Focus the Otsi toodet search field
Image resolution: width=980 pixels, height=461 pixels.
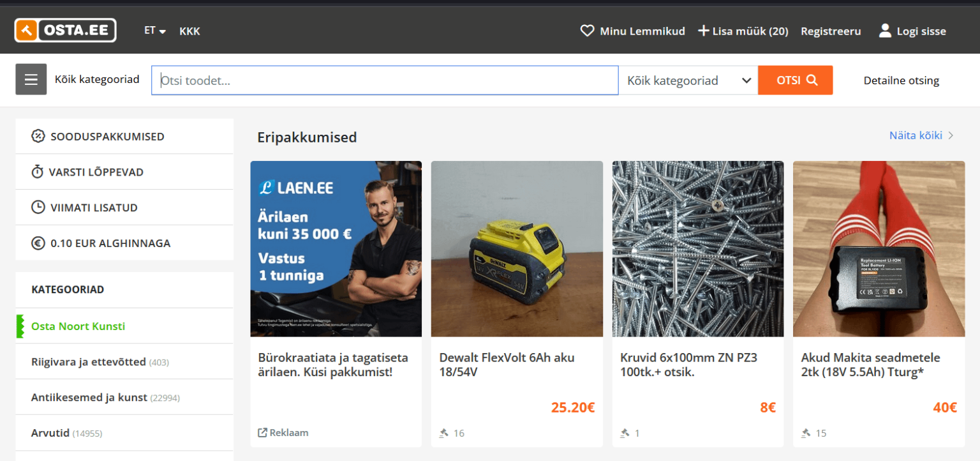[385, 80]
